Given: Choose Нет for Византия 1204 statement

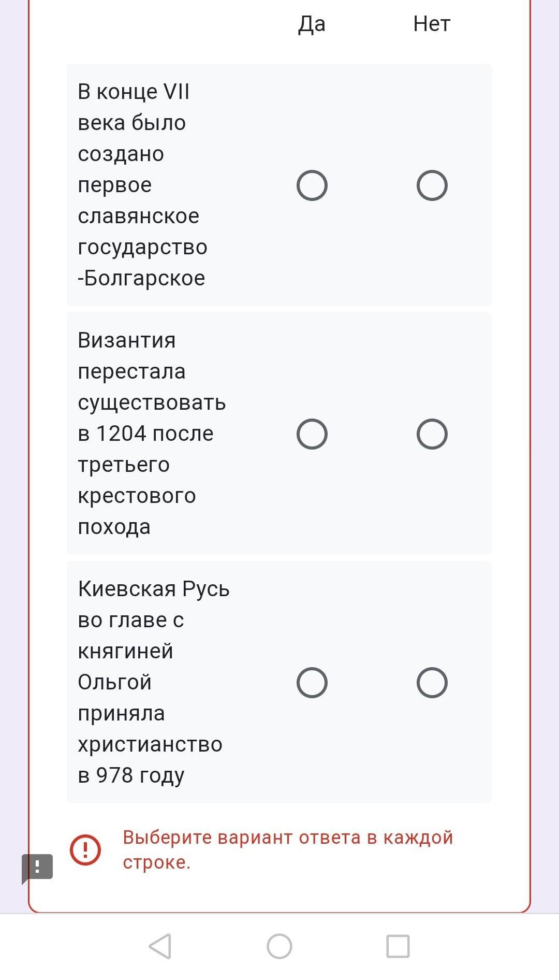Looking at the screenshot, I should [432, 434].
